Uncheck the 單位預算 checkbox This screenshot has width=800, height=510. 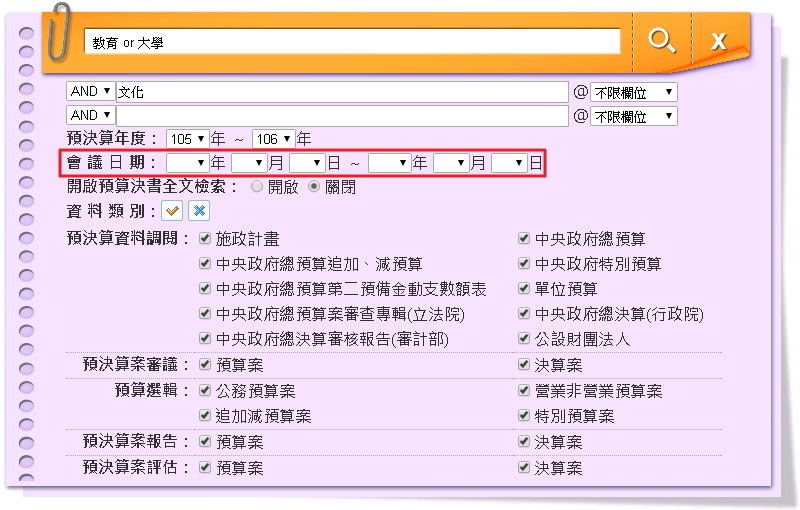click(x=524, y=289)
